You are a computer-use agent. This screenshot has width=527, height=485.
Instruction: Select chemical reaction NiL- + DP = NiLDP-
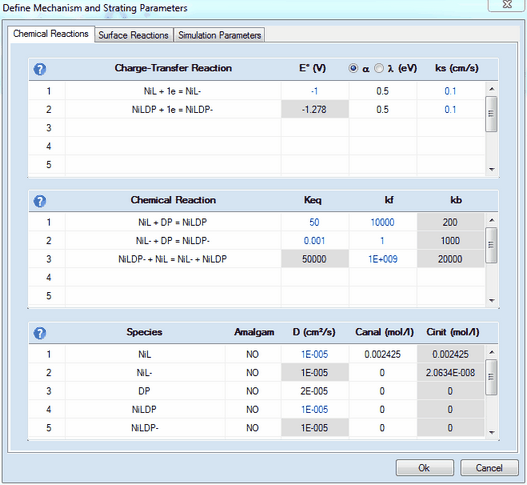point(173,241)
